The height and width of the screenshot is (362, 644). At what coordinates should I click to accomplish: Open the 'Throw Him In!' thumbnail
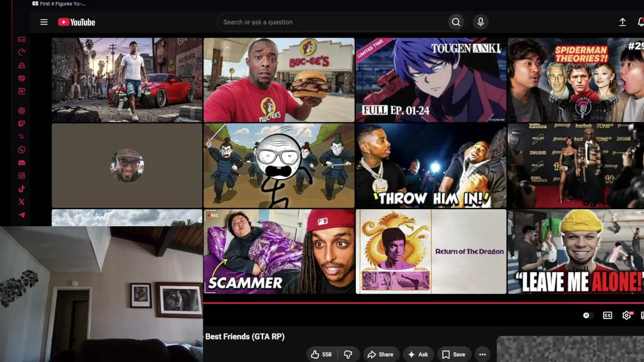tap(431, 166)
